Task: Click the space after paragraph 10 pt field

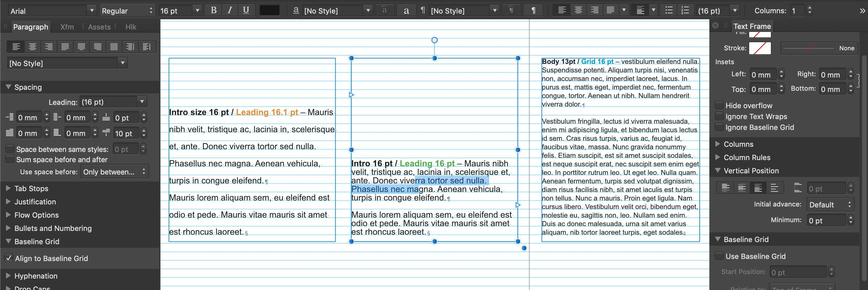Action: pos(126,133)
